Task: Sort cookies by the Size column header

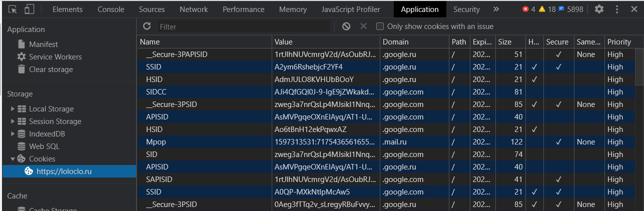Action: point(510,42)
